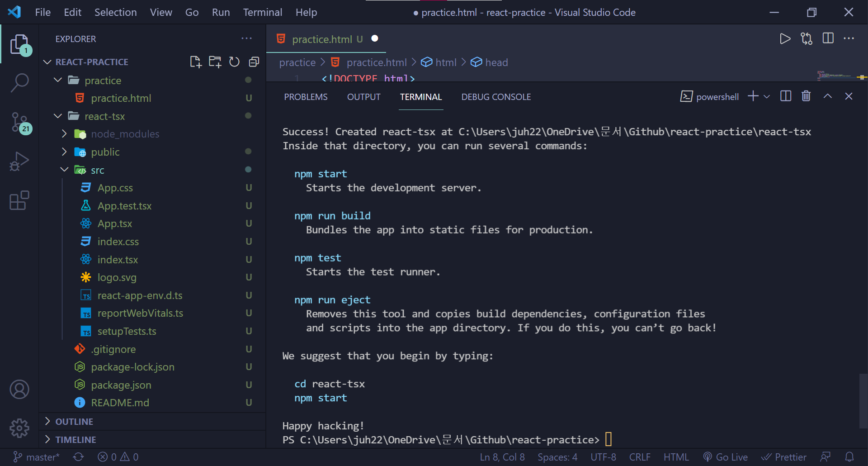Click the sync changes icon in status bar

click(x=78, y=457)
